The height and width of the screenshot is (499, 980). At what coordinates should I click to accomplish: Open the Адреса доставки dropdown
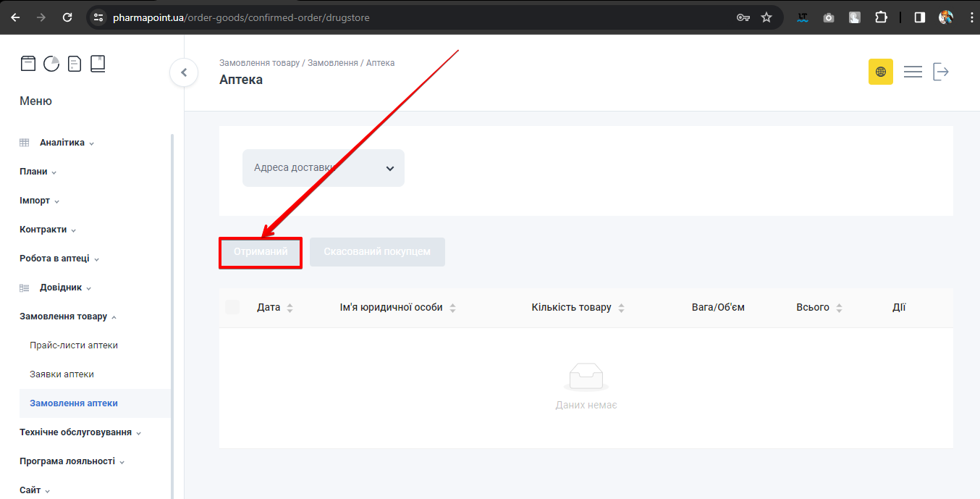pos(324,168)
